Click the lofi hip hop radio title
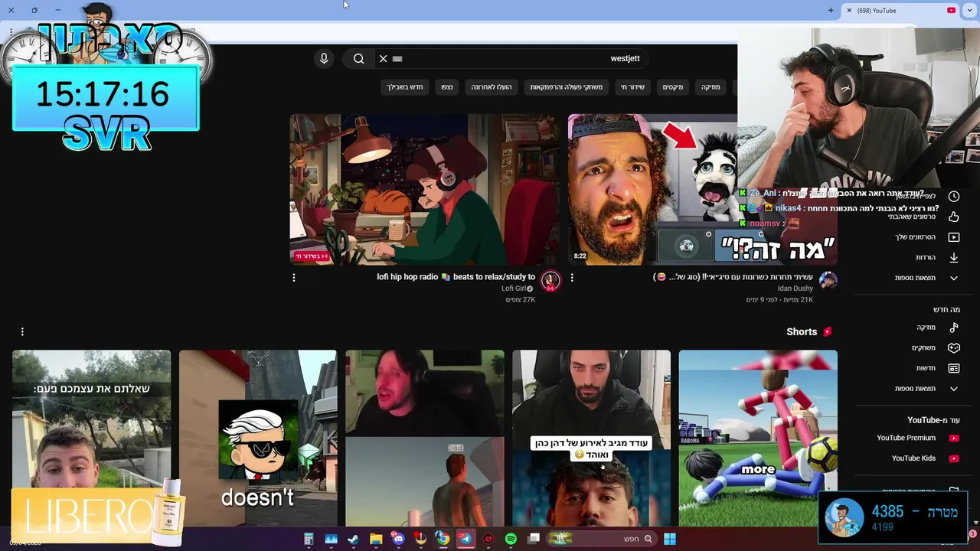The image size is (980, 551). tap(456, 277)
